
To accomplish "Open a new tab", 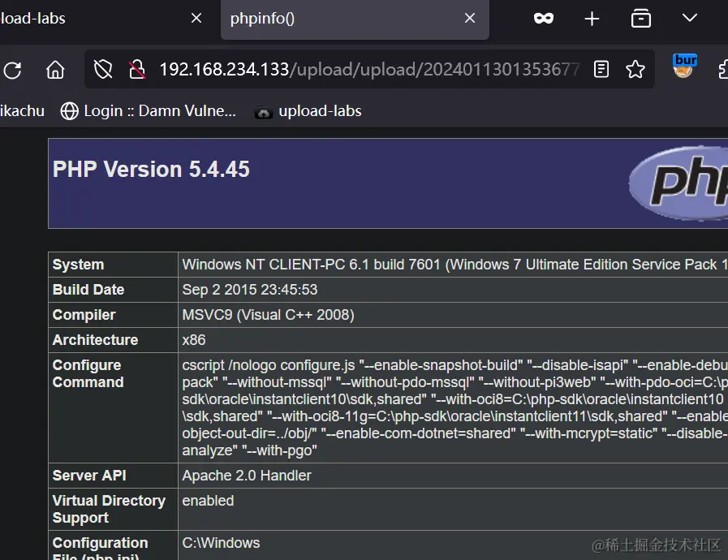I will click(x=592, y=19).
